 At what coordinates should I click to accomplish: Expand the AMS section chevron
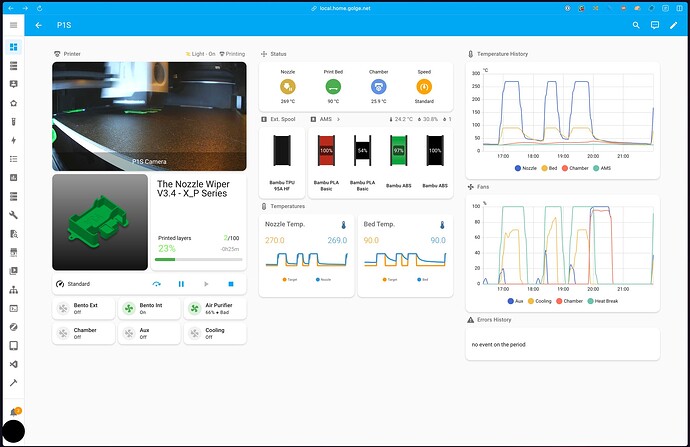coord(338,119)
